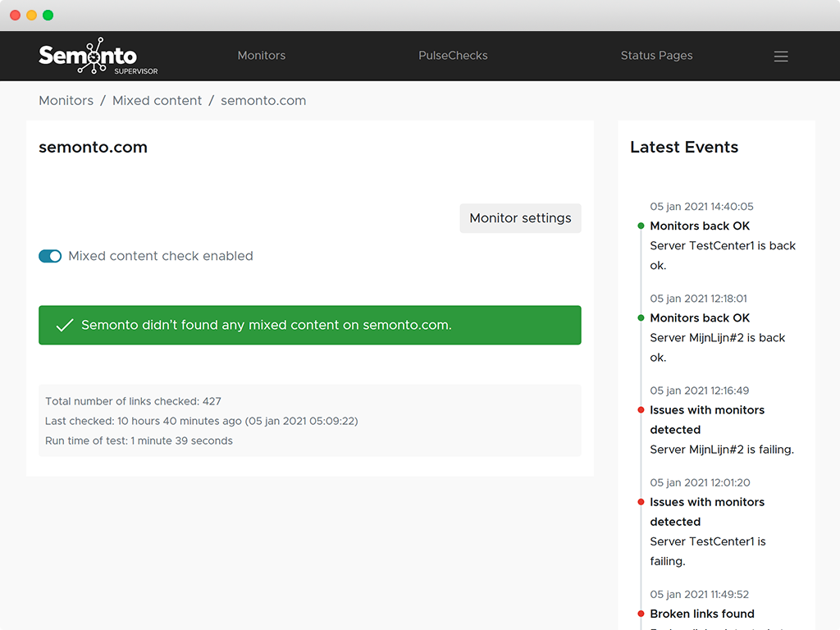Click the macOS green fullscreen button
The image size is (840, 630).
(48, 15)
